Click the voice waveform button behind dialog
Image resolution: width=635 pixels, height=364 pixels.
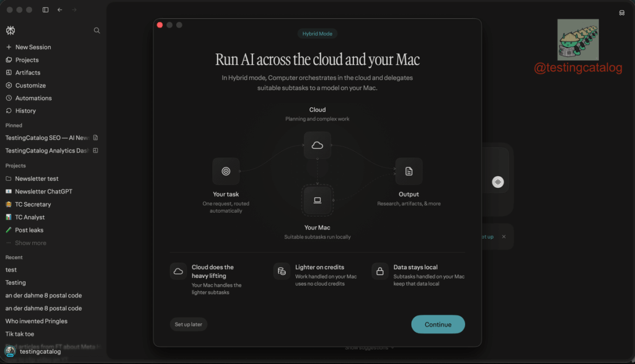(x=498, y=182)
